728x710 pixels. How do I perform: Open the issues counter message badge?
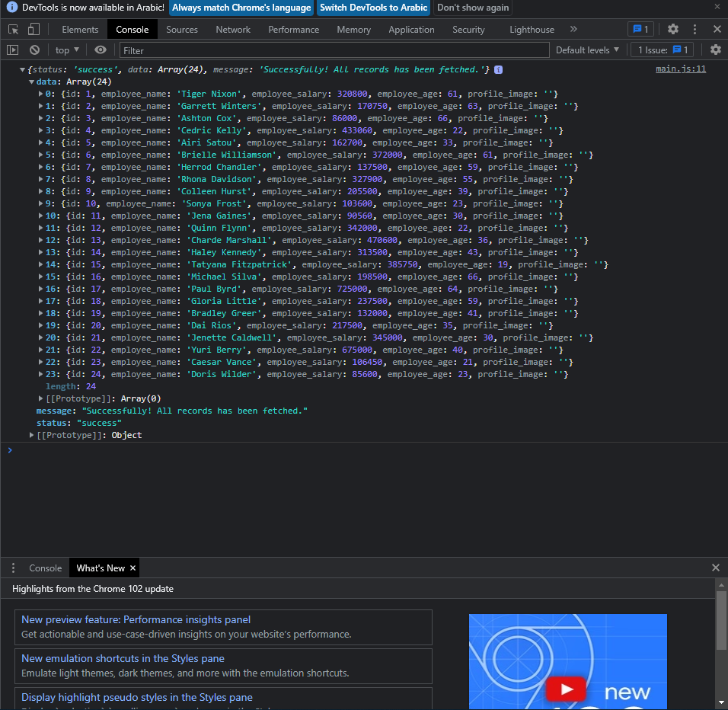click(640, 29)
